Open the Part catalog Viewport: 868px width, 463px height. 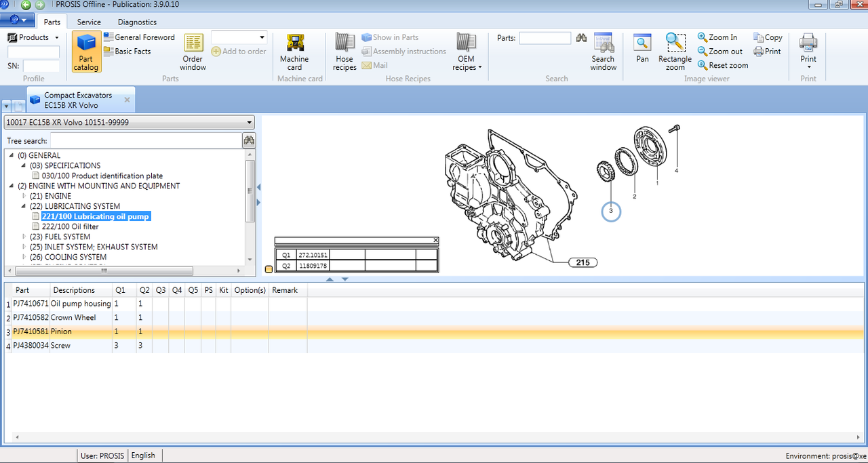pyautogui.click(x=86, y=52)
